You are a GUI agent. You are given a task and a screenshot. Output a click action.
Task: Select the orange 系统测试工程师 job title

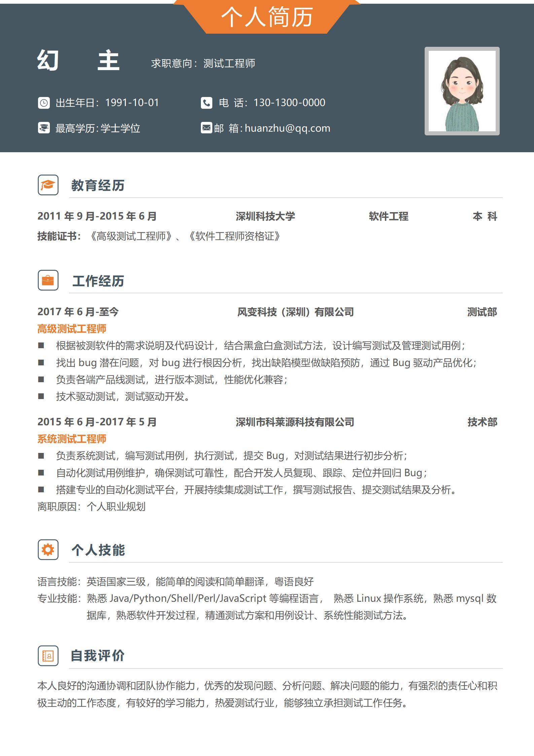[72, 439]
